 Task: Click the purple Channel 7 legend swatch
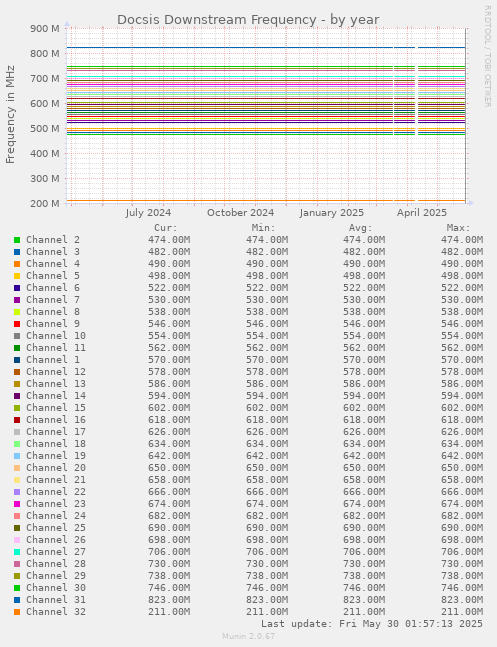point(17,300)
